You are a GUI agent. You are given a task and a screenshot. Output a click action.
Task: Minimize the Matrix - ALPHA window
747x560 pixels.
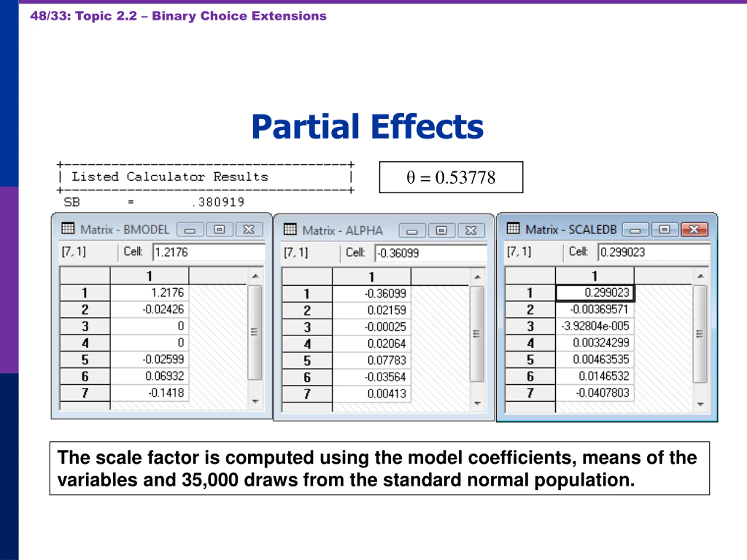412,230
